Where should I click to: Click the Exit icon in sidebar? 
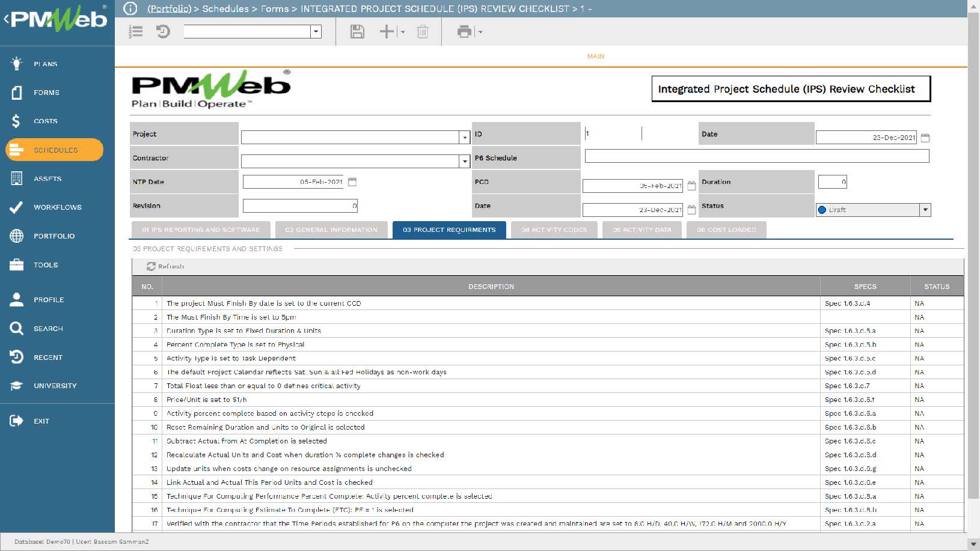(x=17, y=421)
